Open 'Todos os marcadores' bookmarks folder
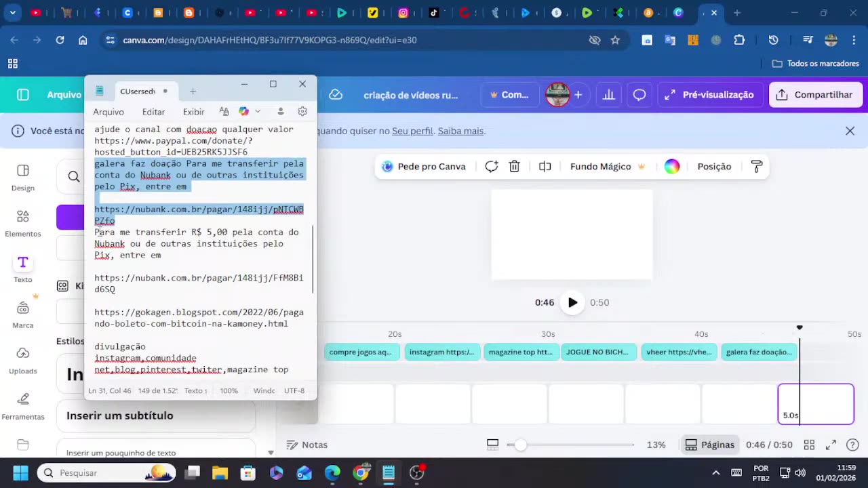868x488 pixels. tap(816, 64)
